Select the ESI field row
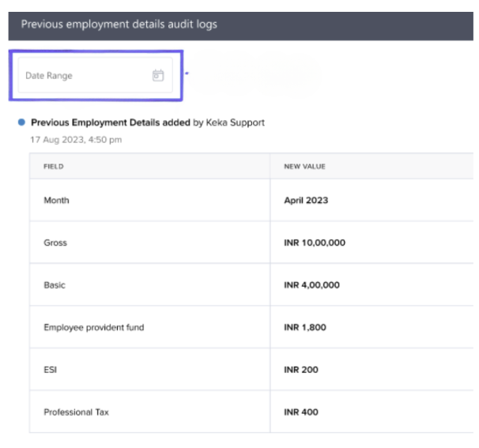This screenshot has height=448, width=479. (51, 370)
